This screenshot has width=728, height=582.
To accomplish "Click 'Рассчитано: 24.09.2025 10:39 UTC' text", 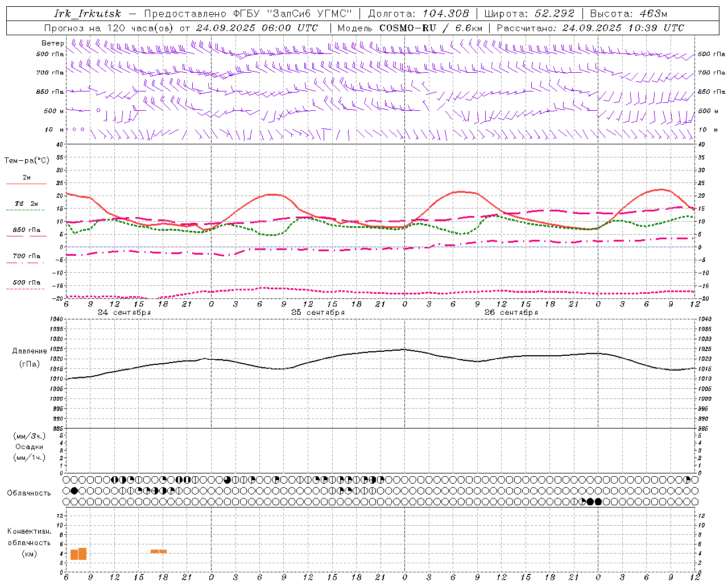I will (x=590, y=28).
